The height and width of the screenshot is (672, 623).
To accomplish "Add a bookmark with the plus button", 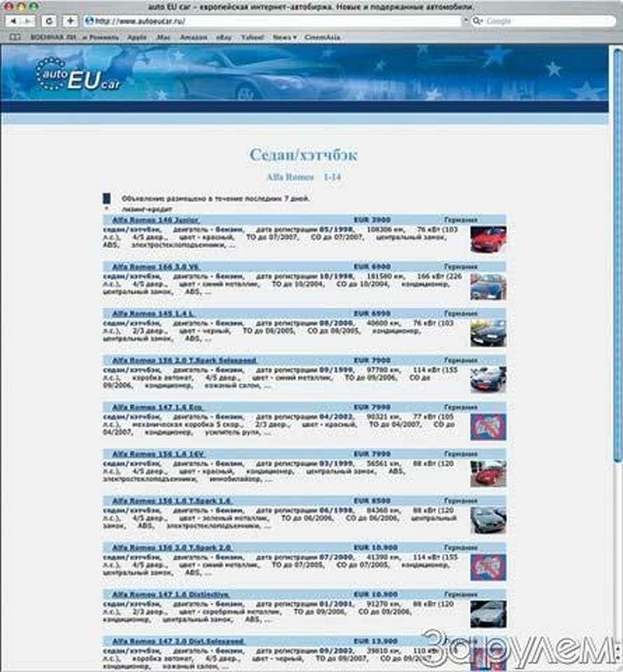I will pos(71,21).
